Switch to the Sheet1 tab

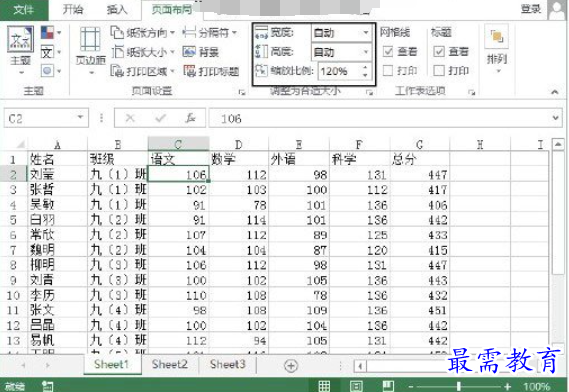(111, 364)
